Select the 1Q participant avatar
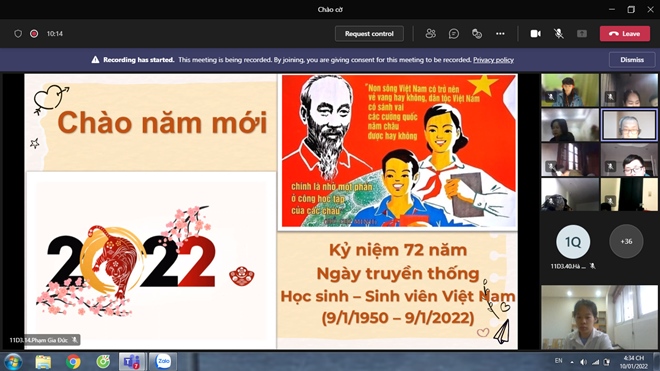The width and height of the screenshot is (660, 371). click(573, 242)
